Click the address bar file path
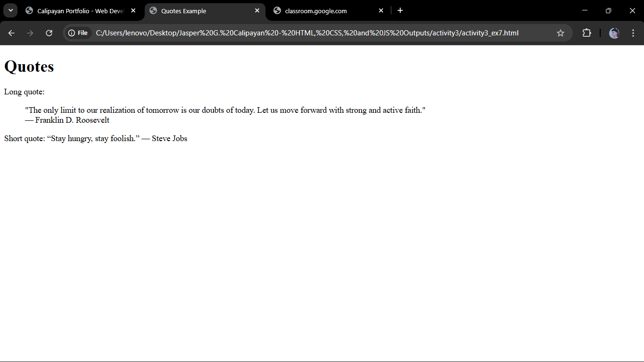 click(x=306, y=33)
